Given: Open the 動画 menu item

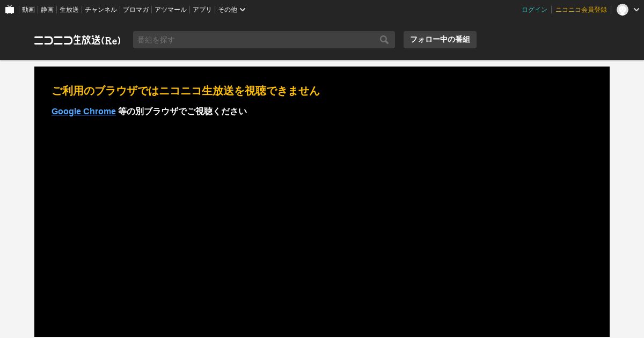Looking at the screenshot, I should pyautogui.click(x=28, y=10).
